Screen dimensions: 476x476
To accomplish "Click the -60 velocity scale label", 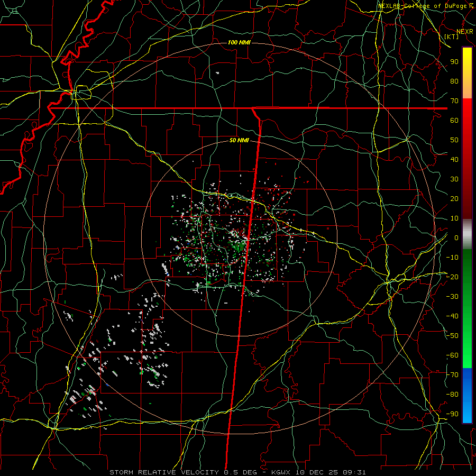I will (x=452, y=355).
